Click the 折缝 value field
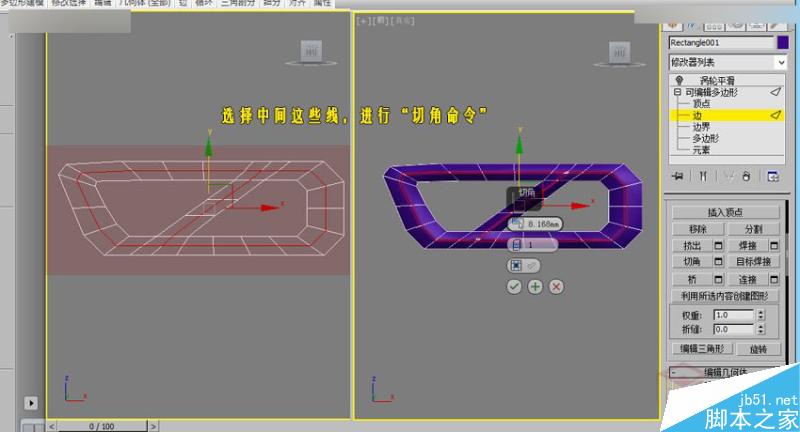Screen dimensions: 800x432 pyautogui.click(x=733, y=329)
